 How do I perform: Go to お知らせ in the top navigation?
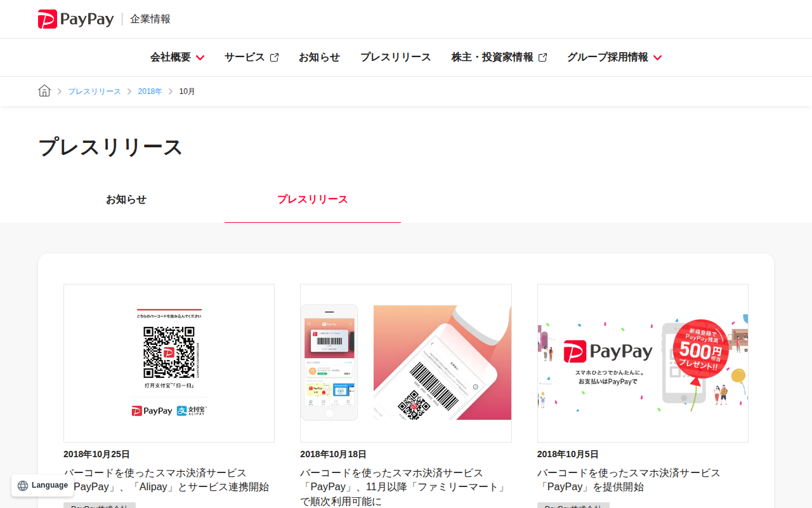319,57
